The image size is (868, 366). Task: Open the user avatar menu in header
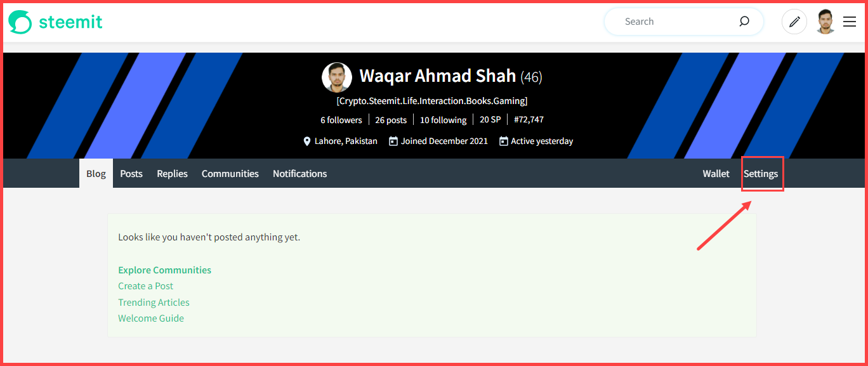pos(825,22)
